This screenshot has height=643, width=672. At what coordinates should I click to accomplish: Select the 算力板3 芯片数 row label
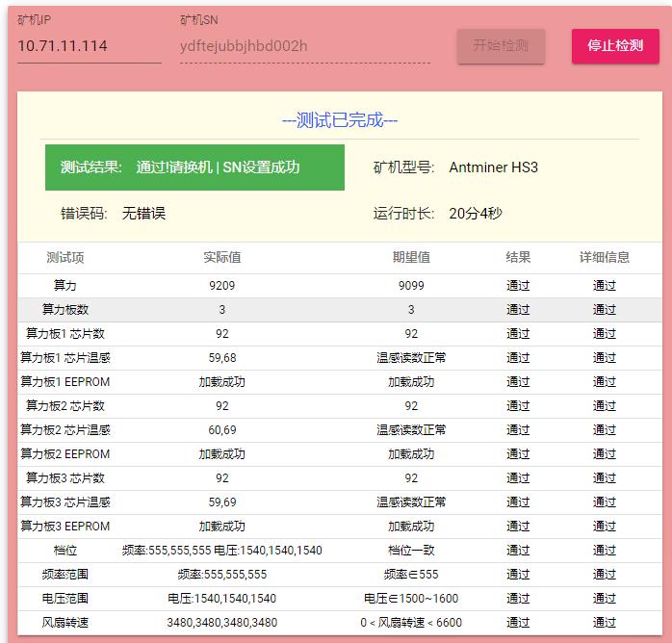[x=65, y=478]
